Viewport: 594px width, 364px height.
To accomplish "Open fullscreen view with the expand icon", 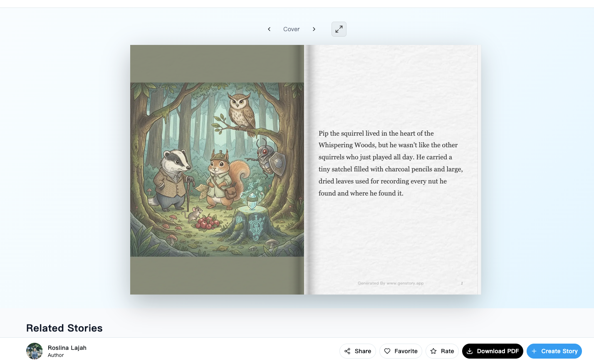I will click(339, 29).
